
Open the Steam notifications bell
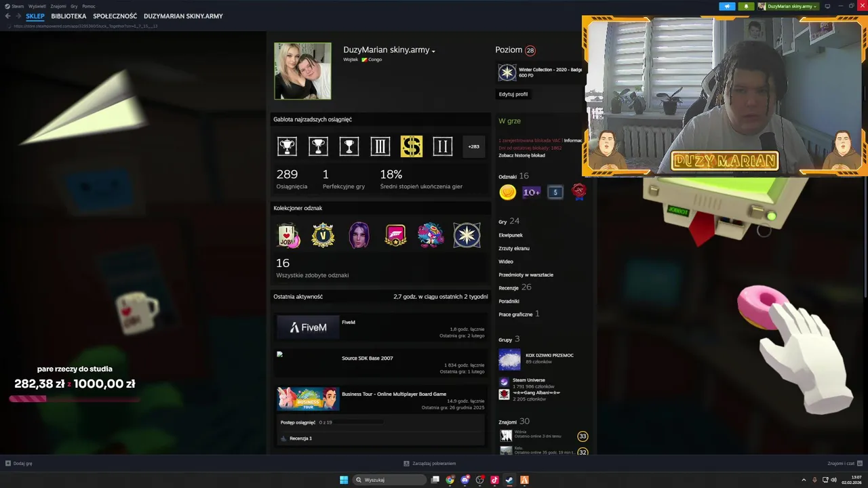[746, 6]
